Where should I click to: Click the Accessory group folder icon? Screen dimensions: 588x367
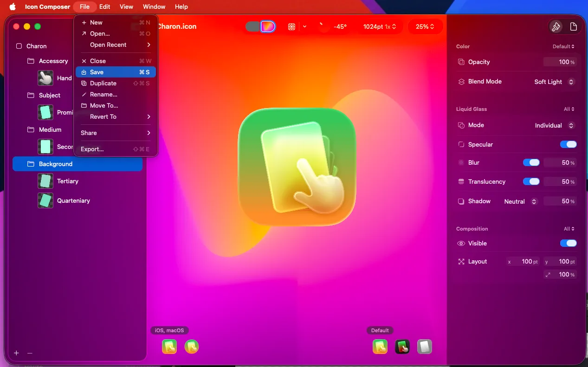31,61
